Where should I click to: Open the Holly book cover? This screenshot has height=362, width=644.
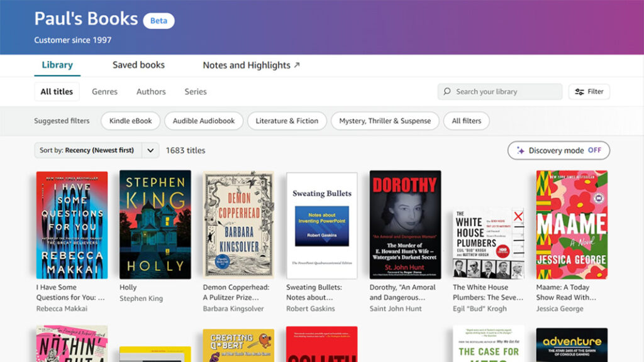coord(155,225)
